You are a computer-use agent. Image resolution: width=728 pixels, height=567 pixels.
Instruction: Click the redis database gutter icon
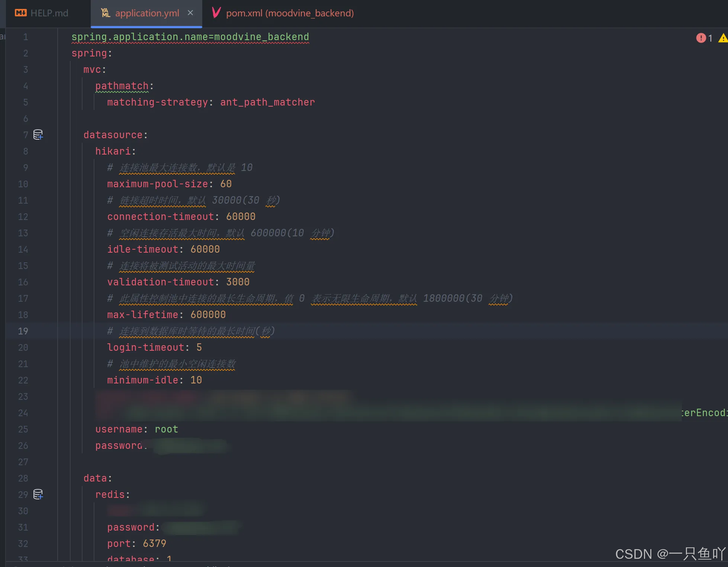(x=38, y=494)
